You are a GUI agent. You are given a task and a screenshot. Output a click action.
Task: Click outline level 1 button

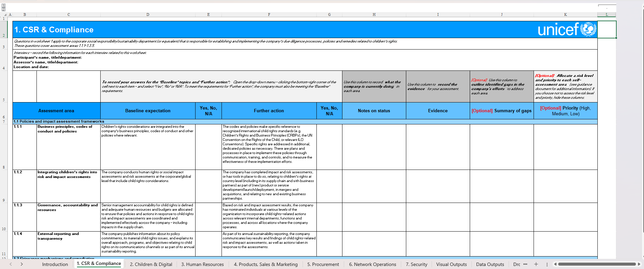(x=3, y=5)
